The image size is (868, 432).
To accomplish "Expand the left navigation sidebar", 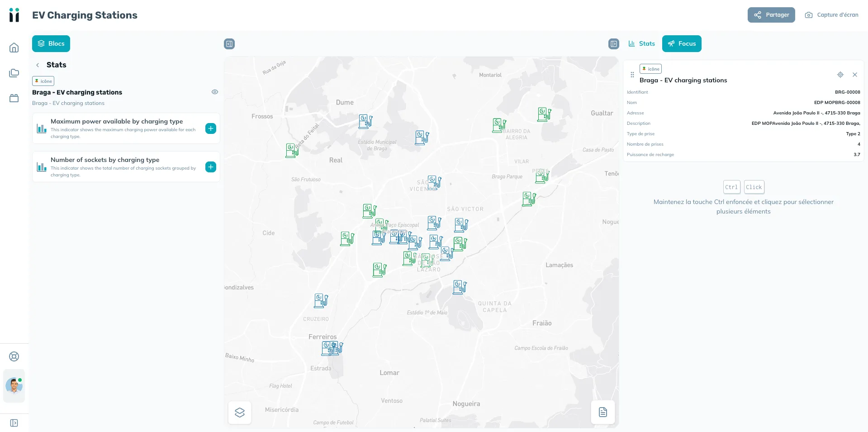I will pos(14,423).
